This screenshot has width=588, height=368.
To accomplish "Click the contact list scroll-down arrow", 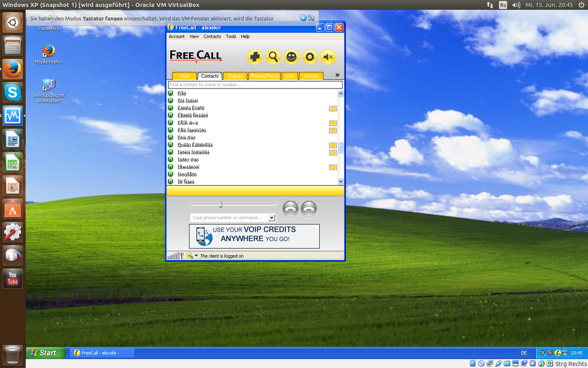I will click(x=341, y=181).
